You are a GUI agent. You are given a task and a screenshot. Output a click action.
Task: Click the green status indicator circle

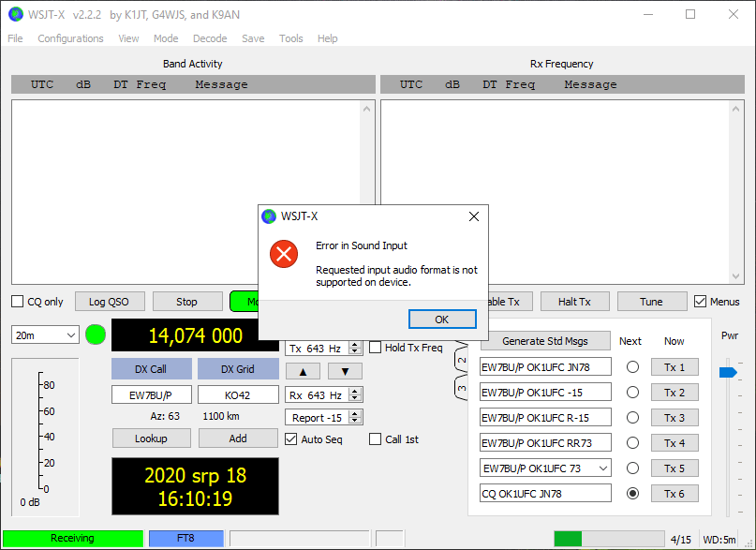tap(96, 334)
